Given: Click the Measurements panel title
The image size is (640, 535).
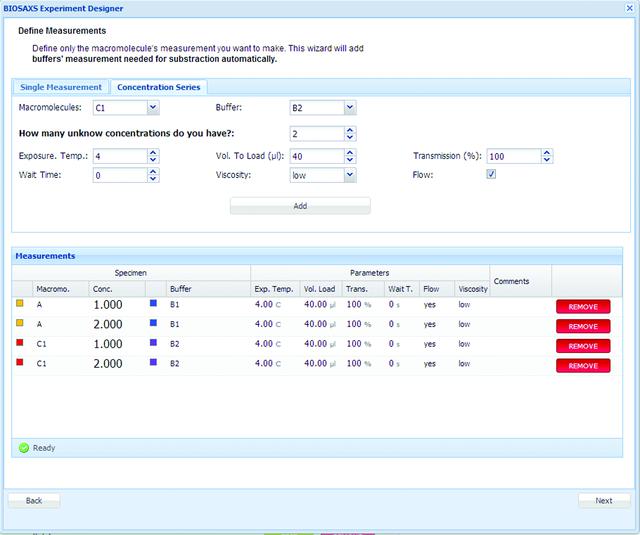Looking at the screenshot, I should [45, 256].
